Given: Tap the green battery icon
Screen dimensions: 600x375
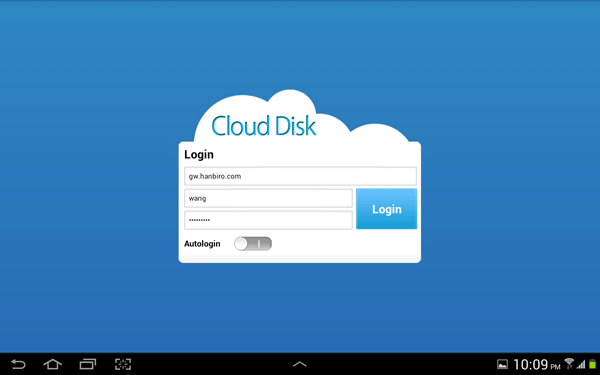Looking at the screenshot, I should point(593,364).
